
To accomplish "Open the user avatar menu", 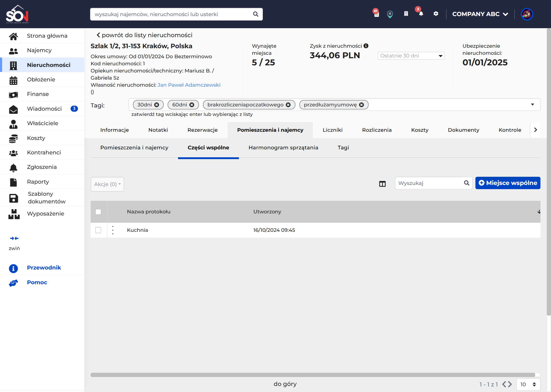I will [x=527, y=14].
